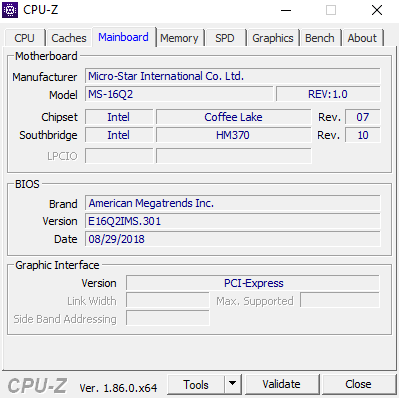Click the Close button at bottom
The image size is (399, 398).
point(358,384)
